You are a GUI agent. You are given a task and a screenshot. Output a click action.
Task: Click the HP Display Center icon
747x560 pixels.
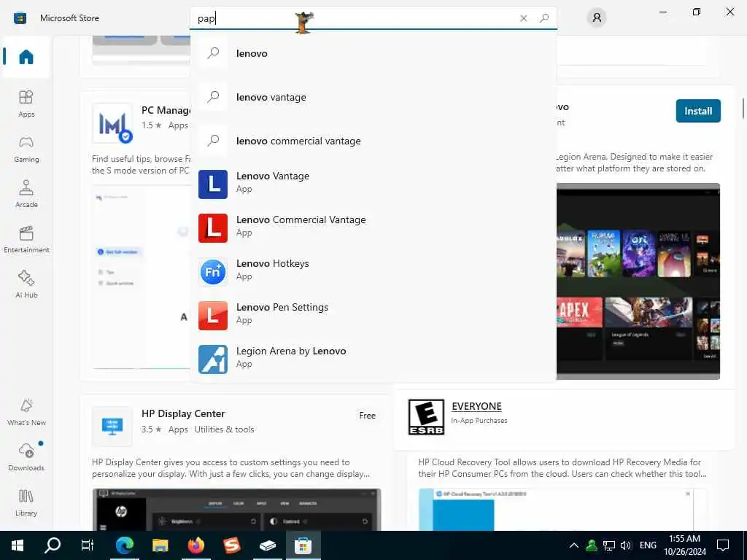click(x=112, y=426)
